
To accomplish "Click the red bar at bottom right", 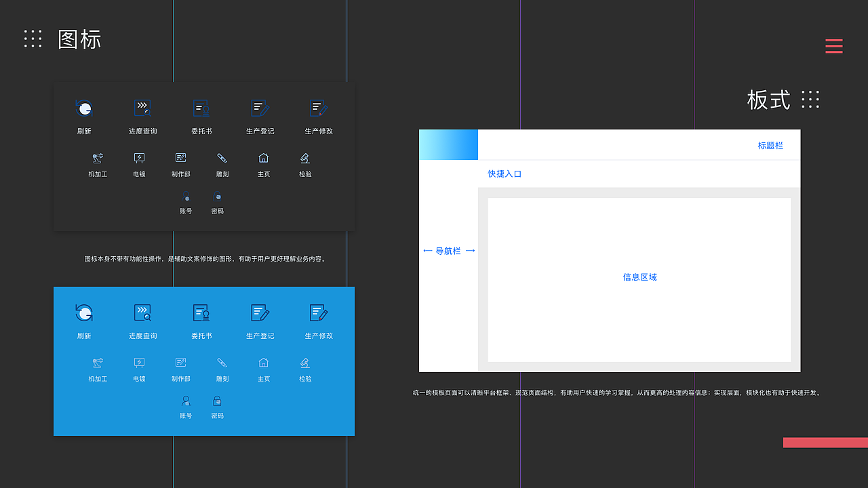I will pyautogui.click(x=825, y=443).
